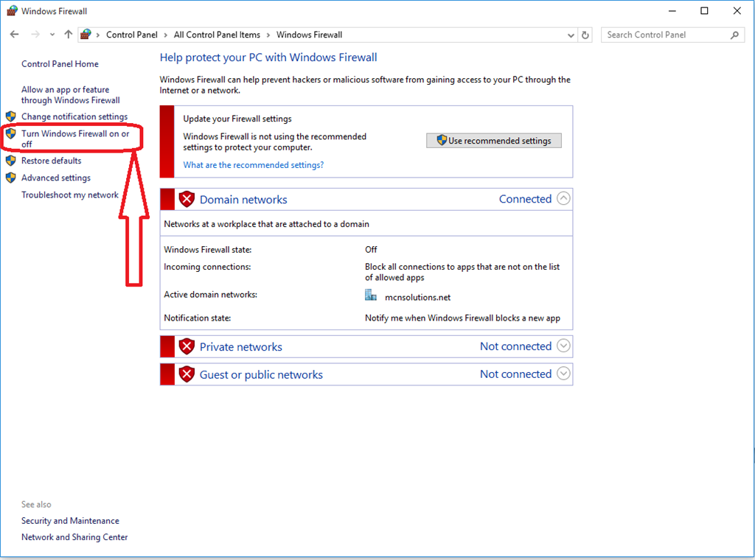Open Security and Maintenance link
The image size is (755, 560).
click(x=70, y=521)
